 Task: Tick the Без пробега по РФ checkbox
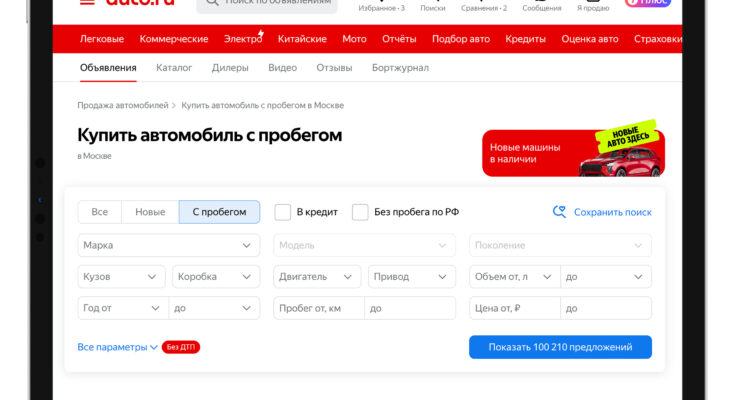pos(360,212)
